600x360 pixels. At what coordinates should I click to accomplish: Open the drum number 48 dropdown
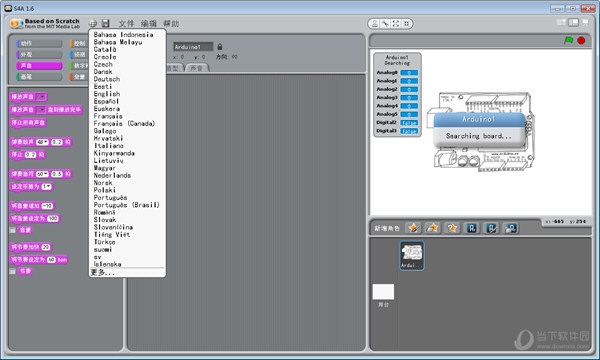[42, 142]
